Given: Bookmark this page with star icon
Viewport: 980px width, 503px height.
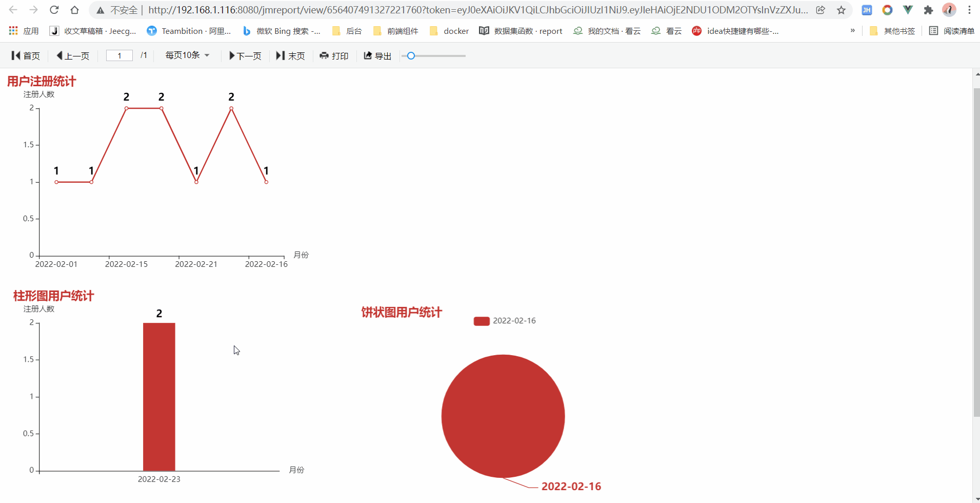Looking at the screenshot, I should (841, 10).
